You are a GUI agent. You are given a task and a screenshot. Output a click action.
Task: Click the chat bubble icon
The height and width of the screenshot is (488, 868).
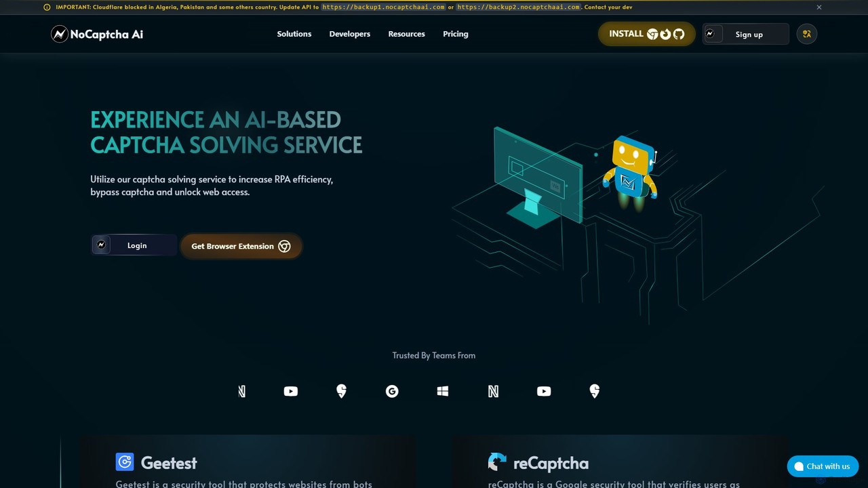pyautogui.click(x=799, y=466)
